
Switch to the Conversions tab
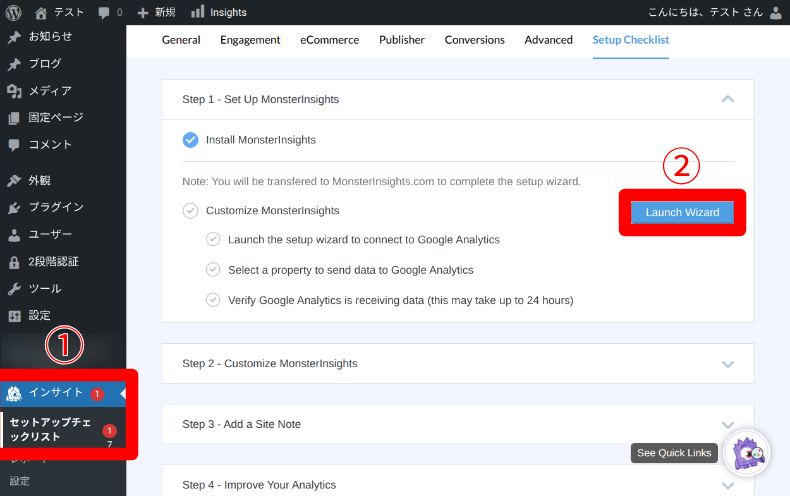pos(474,40)
